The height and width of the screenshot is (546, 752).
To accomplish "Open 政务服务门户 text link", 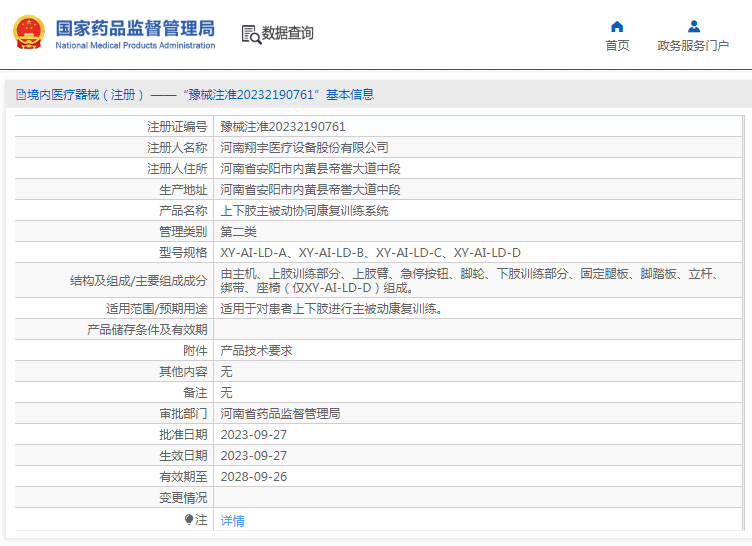I will click(693, 46).
